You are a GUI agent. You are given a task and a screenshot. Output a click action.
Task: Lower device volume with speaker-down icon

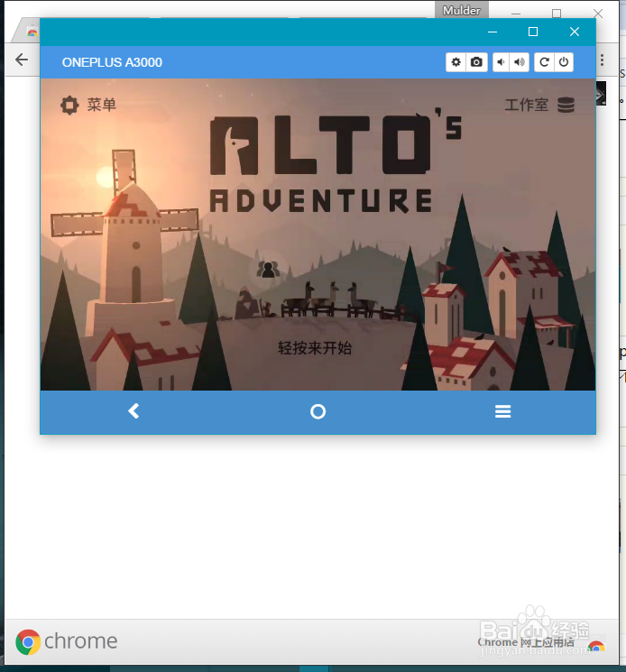click(501, 62)
